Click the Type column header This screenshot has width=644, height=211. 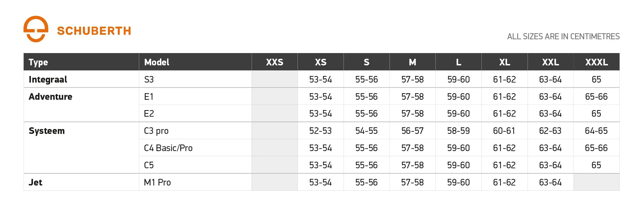click(38, 62)
